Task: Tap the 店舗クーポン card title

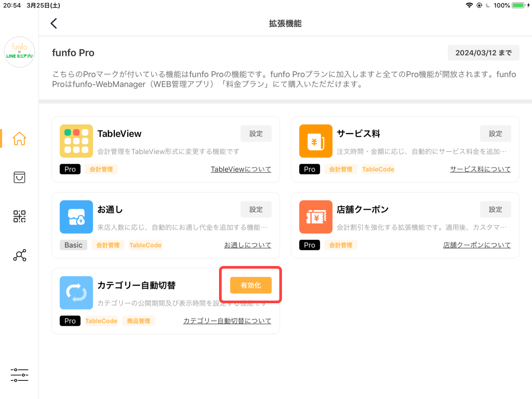Action: [363, 210]
